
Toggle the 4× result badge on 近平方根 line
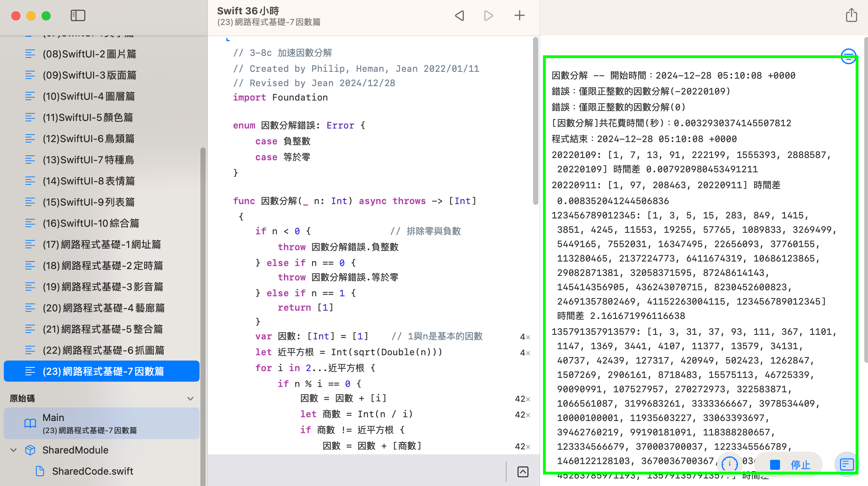point(525,353)
